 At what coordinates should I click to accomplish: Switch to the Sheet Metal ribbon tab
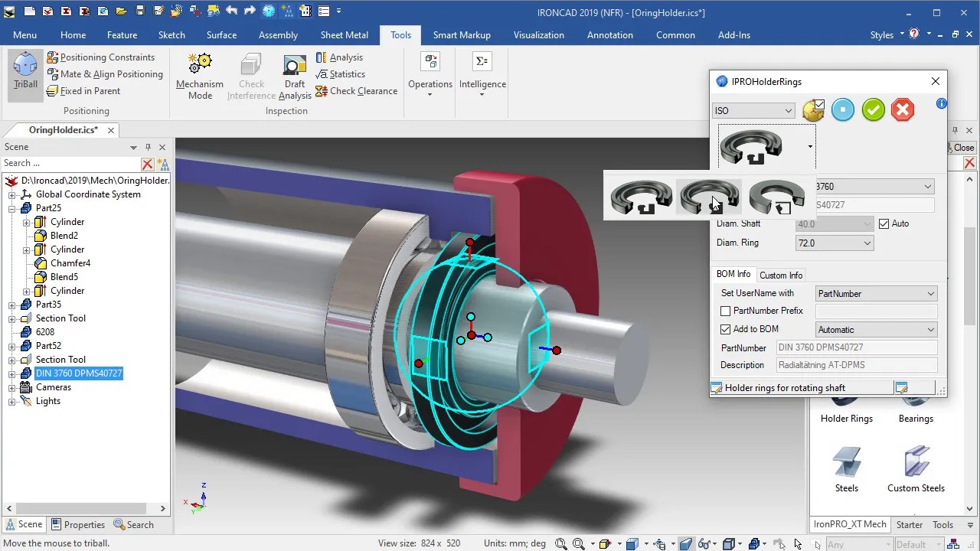pos(344,35)
